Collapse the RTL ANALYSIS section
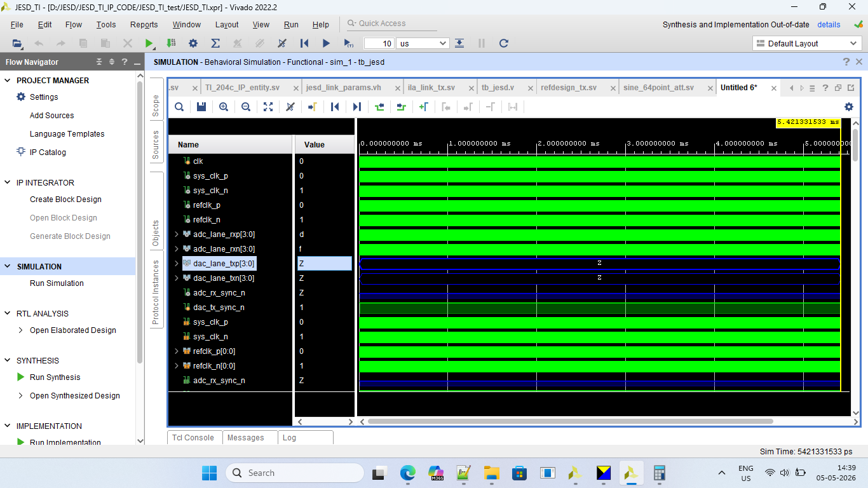868x488 pixels. pyautogui.click(x=8, y=314)
